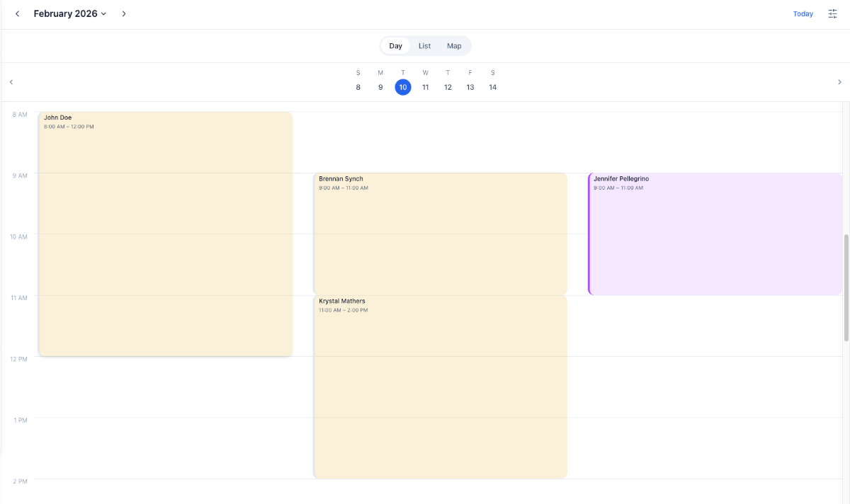Select Thursday the 12th

(x=448, y=86)
